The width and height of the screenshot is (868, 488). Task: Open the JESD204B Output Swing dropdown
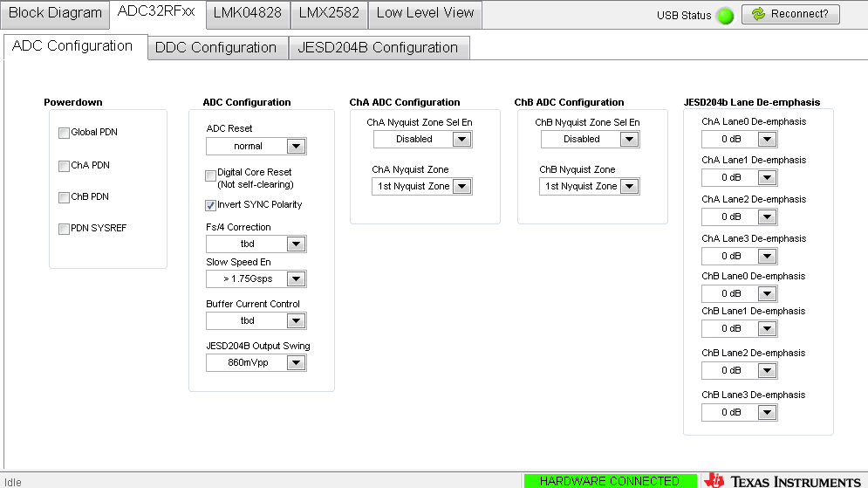(296, 363)
